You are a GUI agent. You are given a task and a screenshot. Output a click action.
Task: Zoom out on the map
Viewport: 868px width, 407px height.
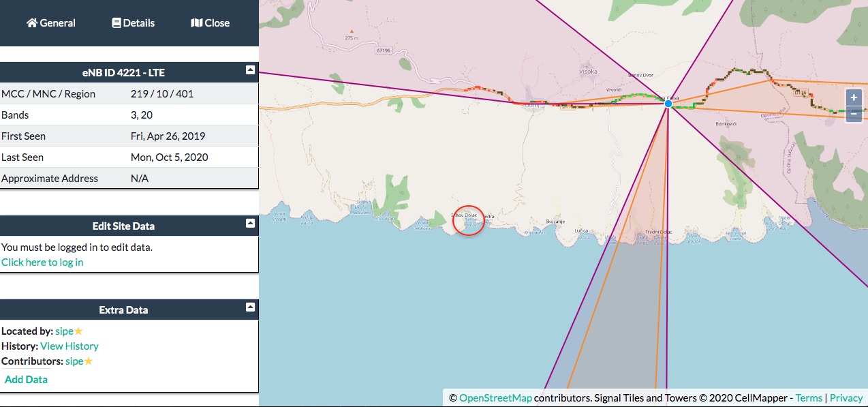click(854, 114)
